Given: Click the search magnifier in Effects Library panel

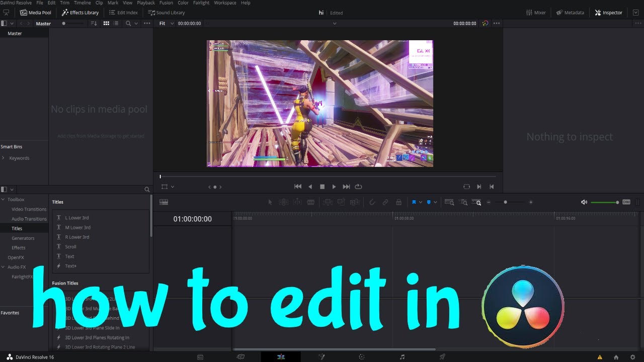Looking at the screenshot, I should (147, 190).
